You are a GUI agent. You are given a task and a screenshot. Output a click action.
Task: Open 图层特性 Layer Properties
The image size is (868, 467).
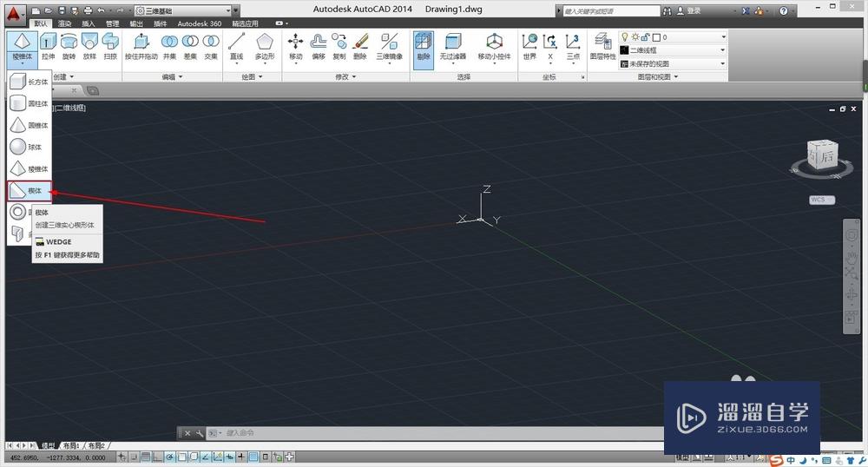coord(603,47)
